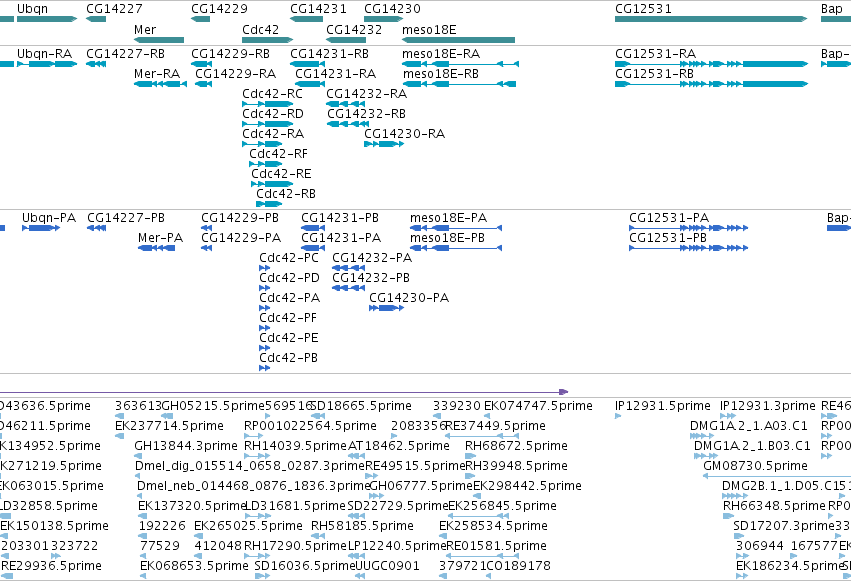This screenshot has width=851, height=581.
Task: Open transcript Cdc42-RD
Action: (x=272, y=114)
